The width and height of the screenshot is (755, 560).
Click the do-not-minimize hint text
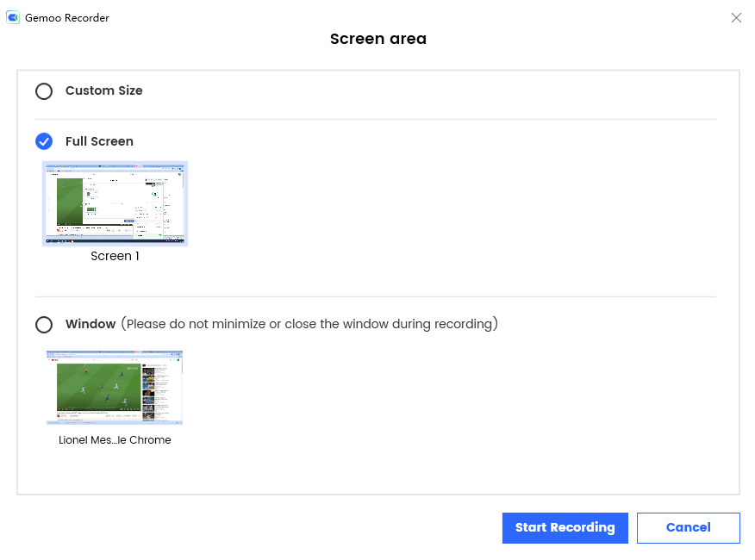click(x=309, y=324)
